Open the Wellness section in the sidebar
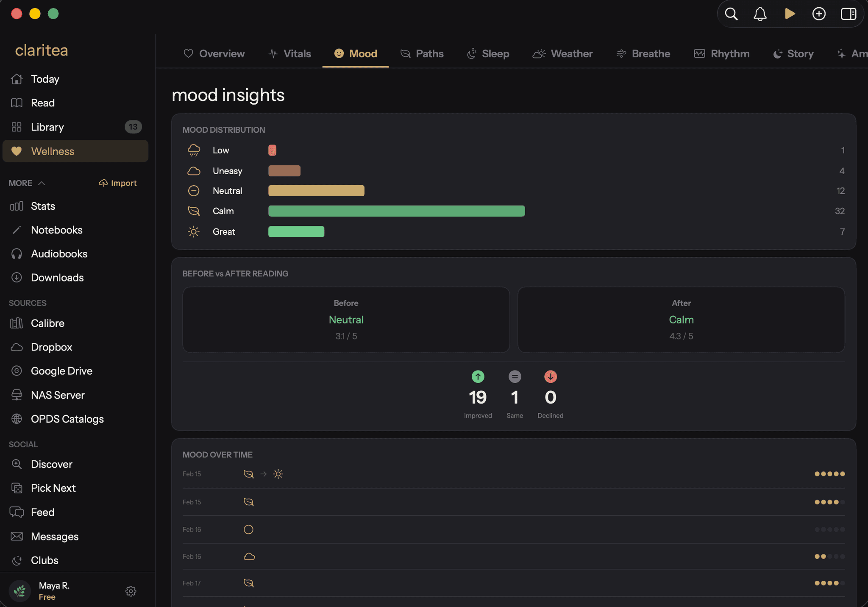The image size is (868, 607). (x=75, y=151)
